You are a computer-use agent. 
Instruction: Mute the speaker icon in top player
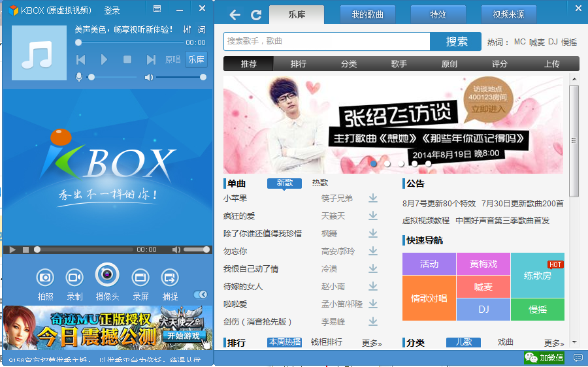[x=149, y=77]
